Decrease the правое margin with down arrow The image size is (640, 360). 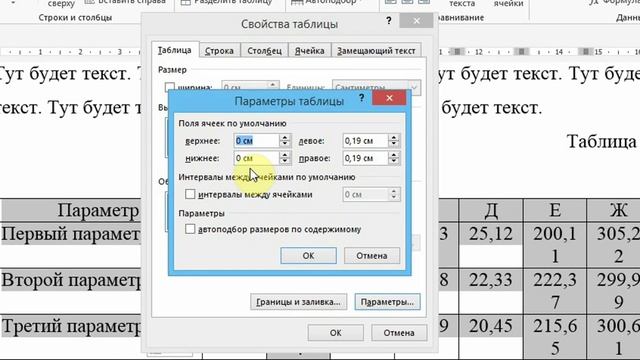[x=394, y=162]
